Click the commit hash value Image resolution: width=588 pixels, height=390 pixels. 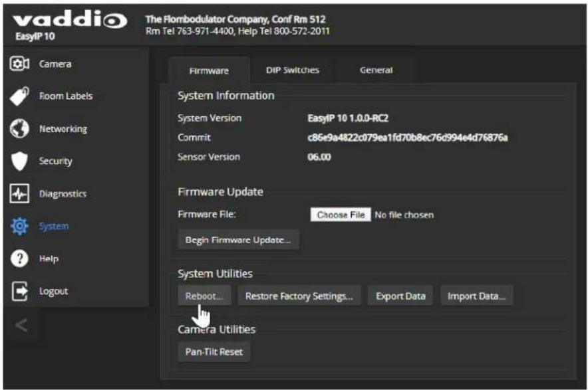(x=408, y=138)
